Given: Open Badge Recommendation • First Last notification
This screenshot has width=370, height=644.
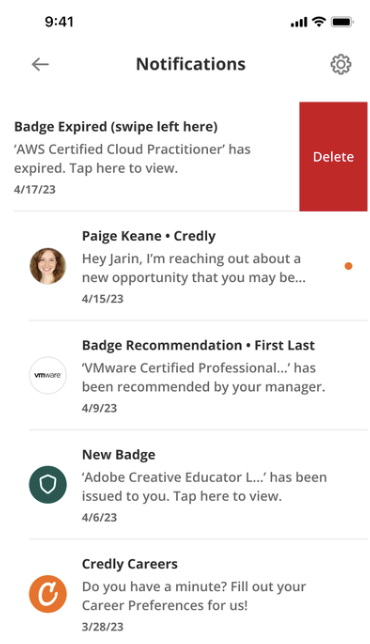Looking at the screenshot, I should (x=198, y=345).
